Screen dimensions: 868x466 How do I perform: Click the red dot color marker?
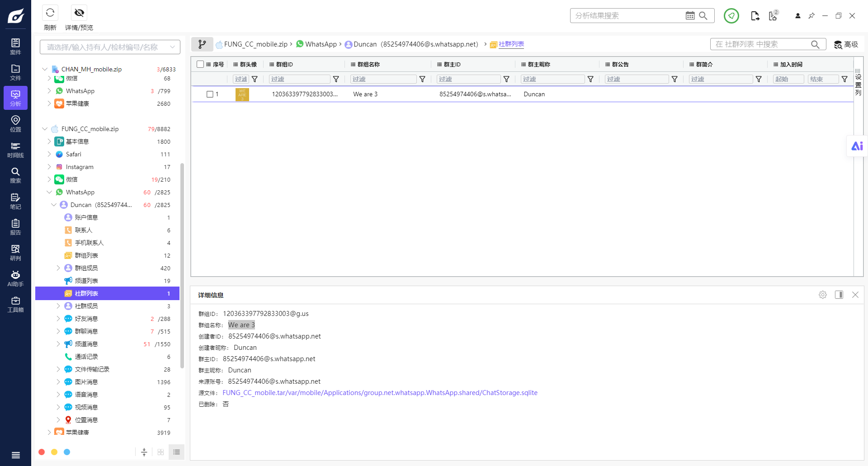(42, 452)
